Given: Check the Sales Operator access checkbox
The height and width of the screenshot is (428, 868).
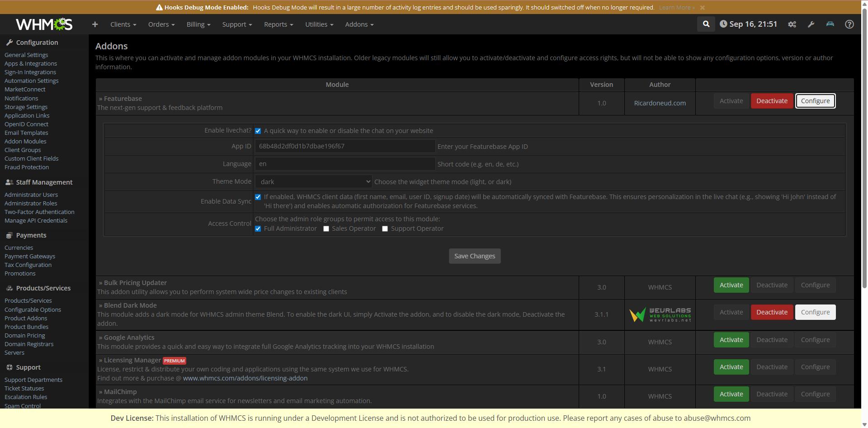Looking at the screenshot, I should click(x=326, y=229).
